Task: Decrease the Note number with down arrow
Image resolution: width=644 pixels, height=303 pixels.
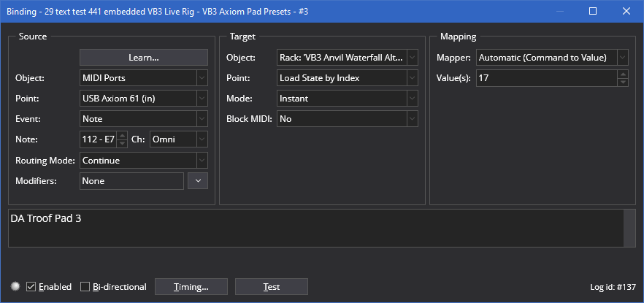Action: pyautogui.click(x=122, y=143)
